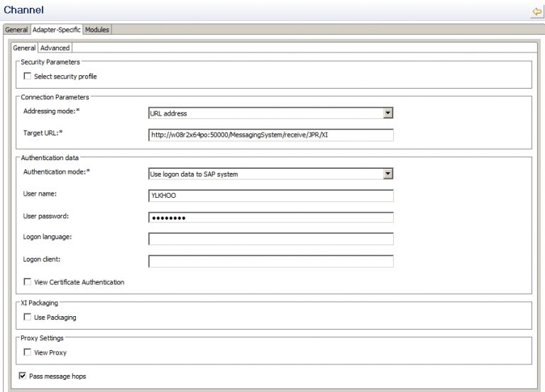The height and width of the screenshot is (392, 545).
Task: Focus the User name field
Action: click(270, 196)
